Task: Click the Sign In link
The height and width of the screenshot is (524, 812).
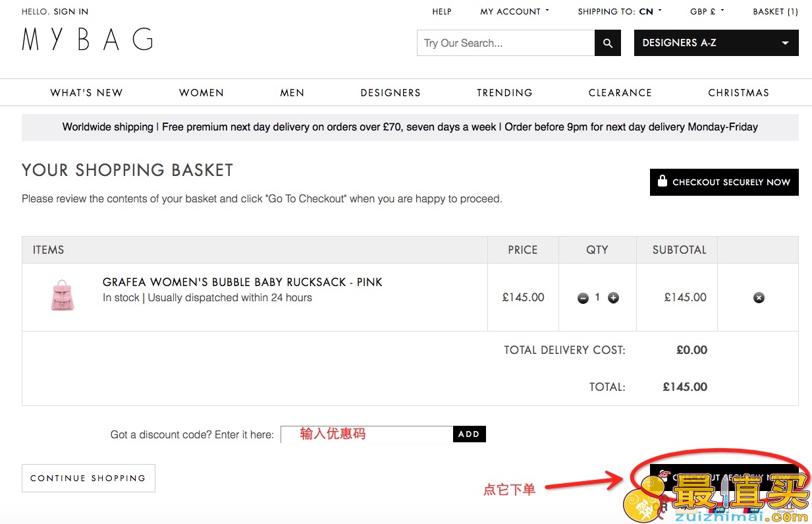Action: [71, 11]
